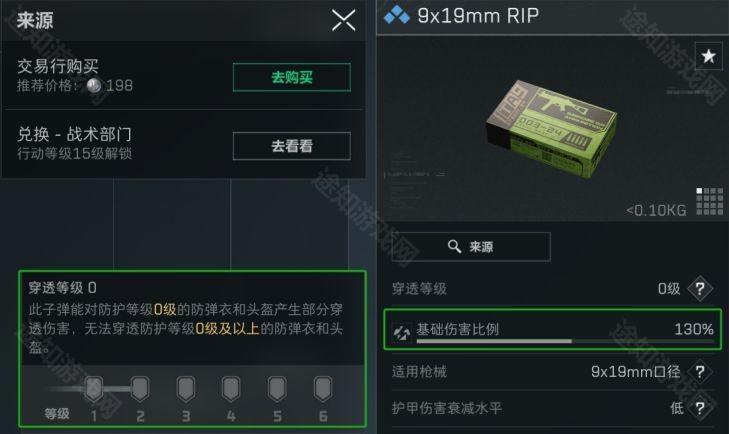The image size is (729, 434).
Task: Select armor level 1 shield icon
Action: (x=94, y=389)
